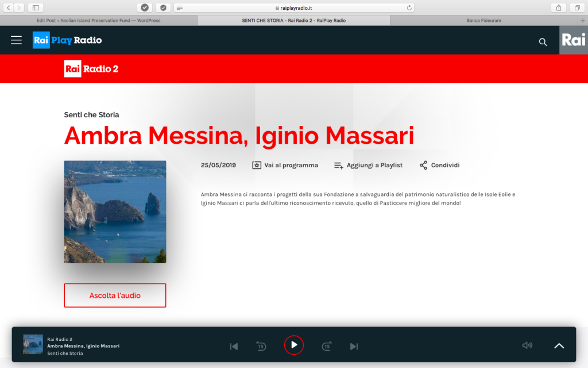
Task: Switch to the Edit Post WordPress tab
Action: click(99, 21)
